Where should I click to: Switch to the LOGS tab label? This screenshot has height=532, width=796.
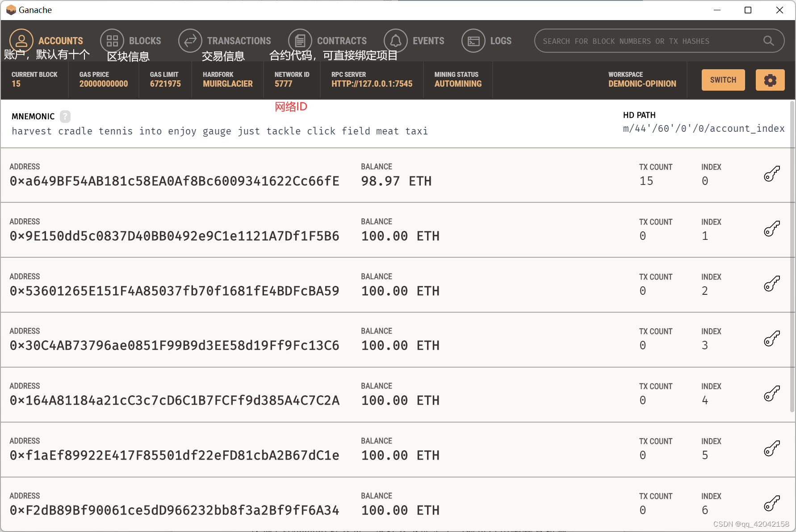coord(501,41)
